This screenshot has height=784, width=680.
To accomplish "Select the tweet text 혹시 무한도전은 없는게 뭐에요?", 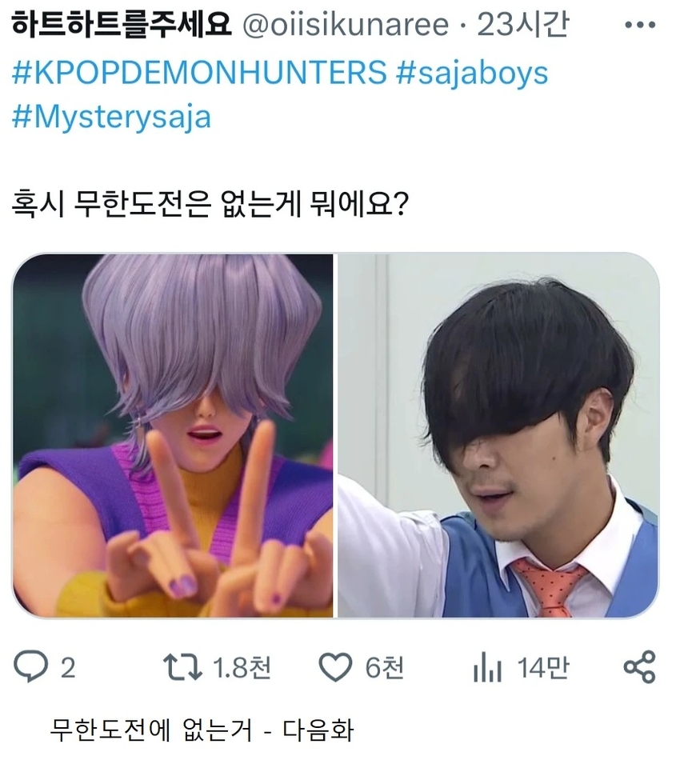I will [210, 204].
